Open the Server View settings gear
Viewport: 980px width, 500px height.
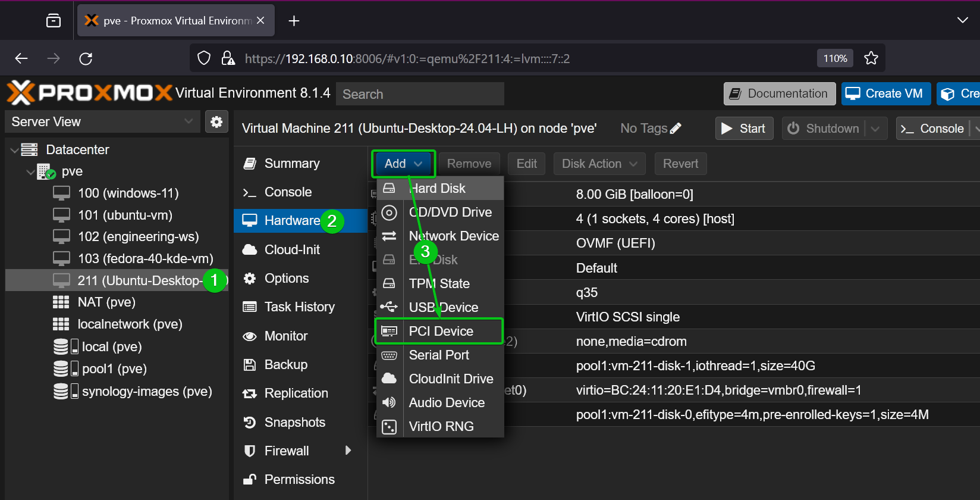[x=216, y=121]
